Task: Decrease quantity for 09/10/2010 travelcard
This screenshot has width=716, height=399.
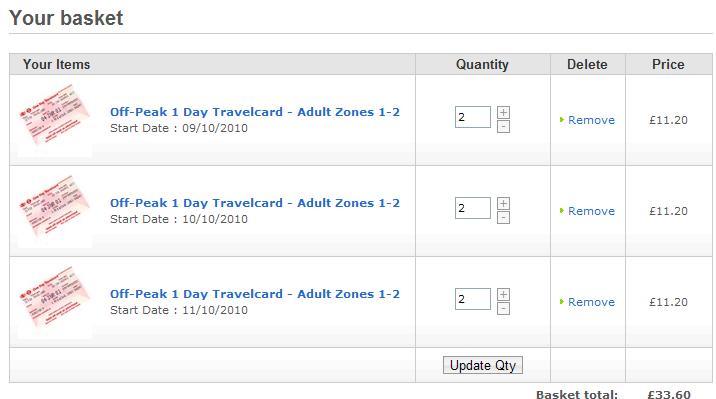Action: (503, 126)
